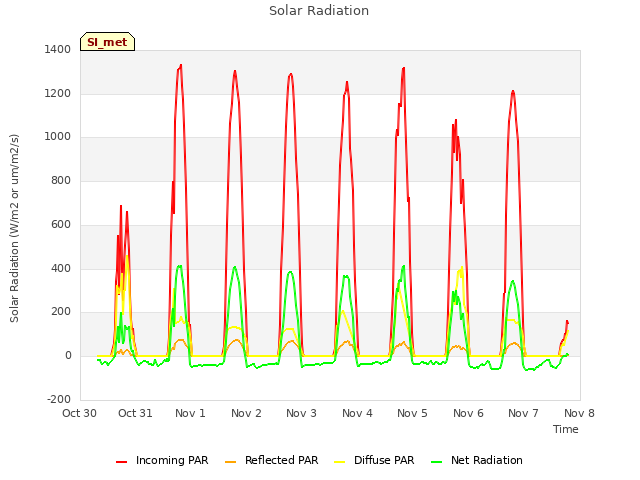This screenshot has width=640, height=480.
Task: Click the 200 y-axis tick label
Action: click(x=61, y=312)
